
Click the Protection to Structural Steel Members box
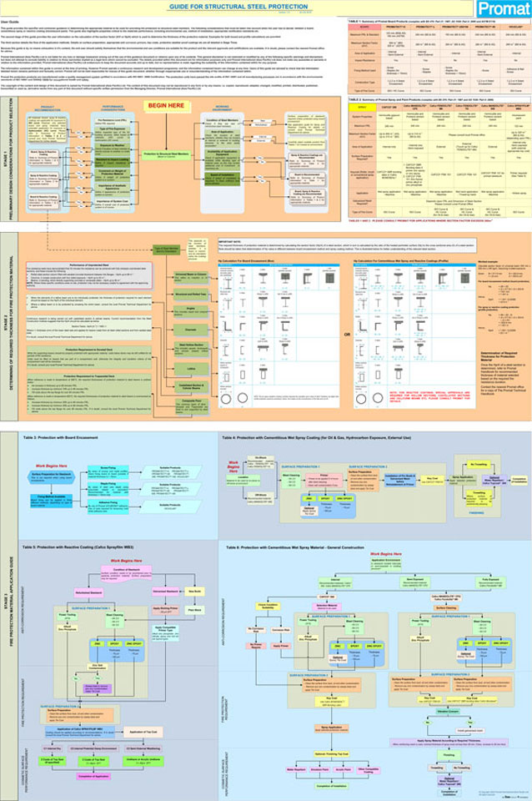click(167, 154)
